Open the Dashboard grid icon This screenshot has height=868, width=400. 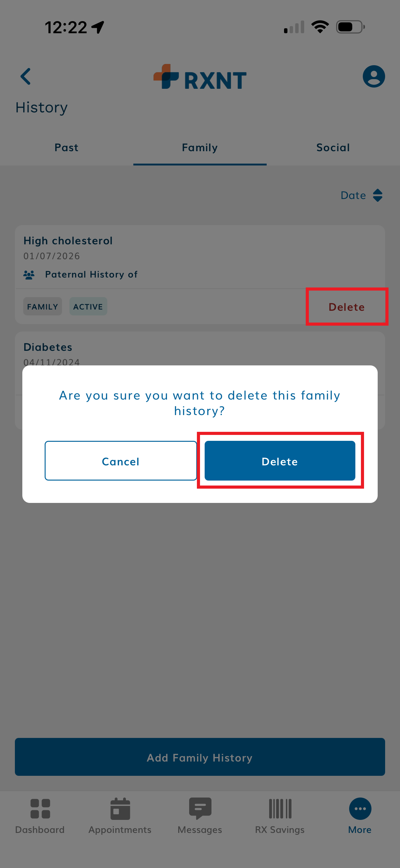[x=40, y=808]
